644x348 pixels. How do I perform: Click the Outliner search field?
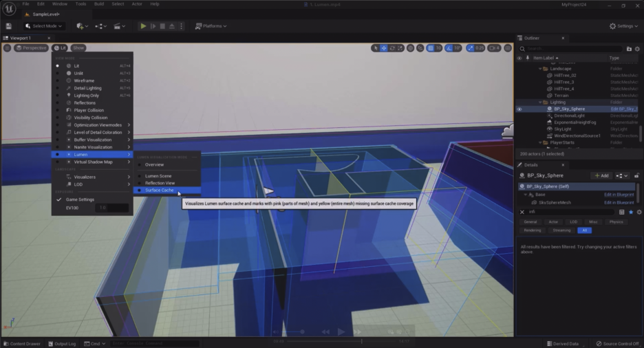(571, 49)
